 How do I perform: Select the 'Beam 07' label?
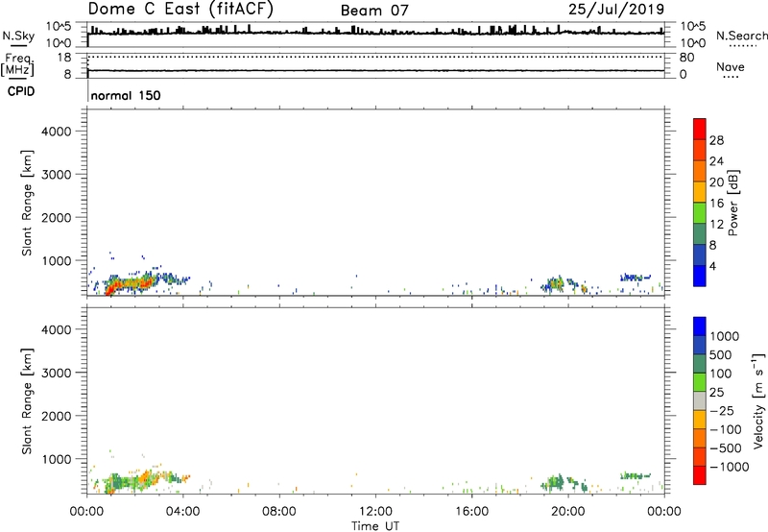click(374, 11)
